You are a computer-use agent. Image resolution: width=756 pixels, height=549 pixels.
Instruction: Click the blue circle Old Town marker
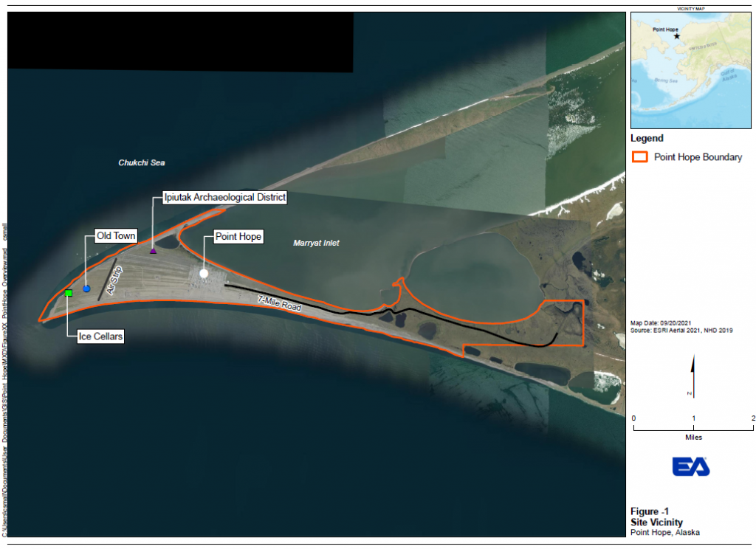pos(87,289)
